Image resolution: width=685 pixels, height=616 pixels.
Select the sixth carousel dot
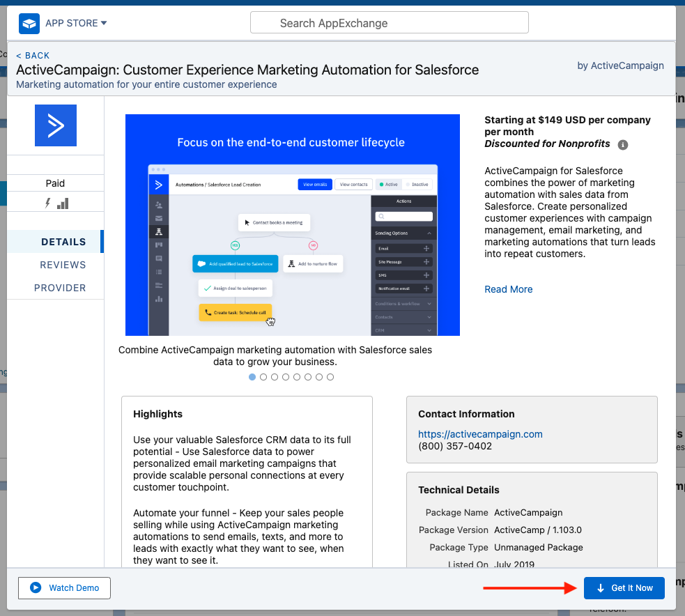[308, 377]
